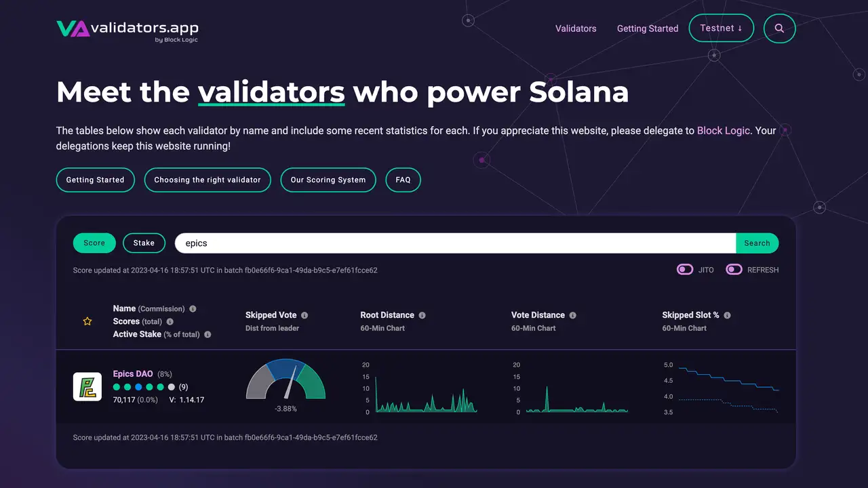Open the Testnet network dropdown
This screenshot has width=868, height=488.
(x=721, y=28)
